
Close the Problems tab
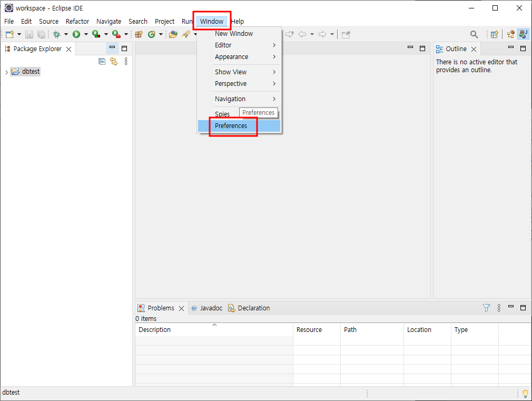182,308
